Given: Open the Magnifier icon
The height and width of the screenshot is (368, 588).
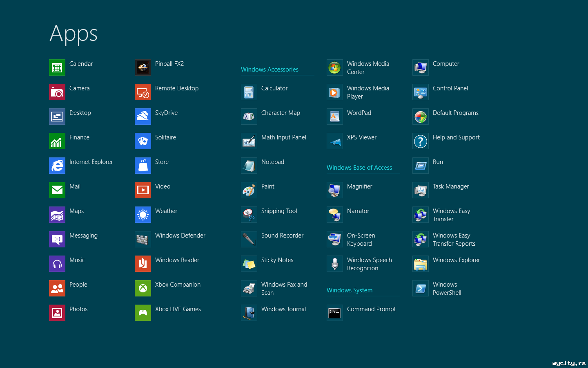Looking at the screenshot, I should click(335, 190).
